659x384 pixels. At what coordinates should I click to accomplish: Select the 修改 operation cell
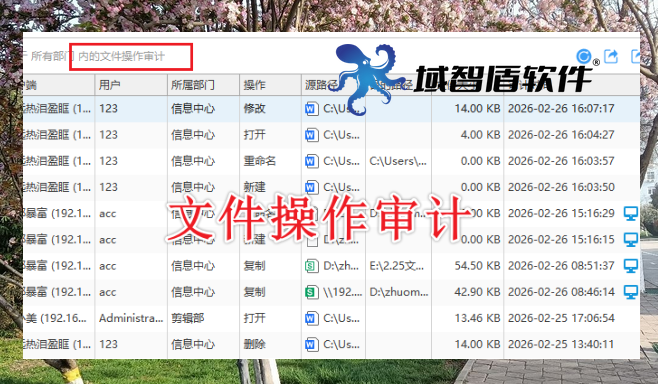255,108
